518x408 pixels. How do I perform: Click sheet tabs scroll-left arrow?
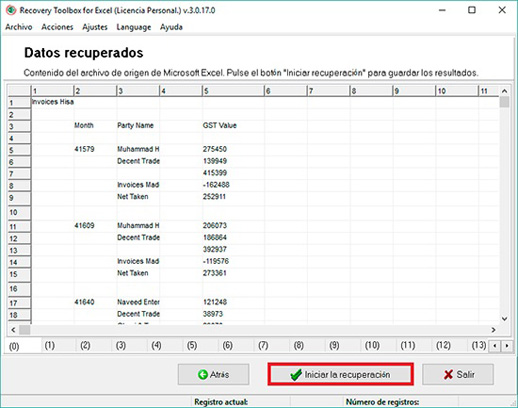point(495,346)
